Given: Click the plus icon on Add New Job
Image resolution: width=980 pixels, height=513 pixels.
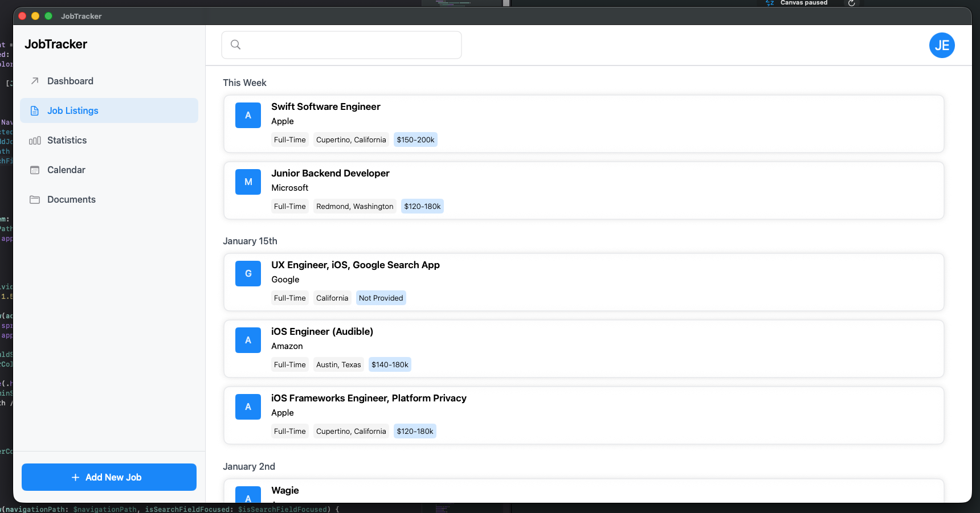Looking at the screenshot, I should click(x=75, y=477).
